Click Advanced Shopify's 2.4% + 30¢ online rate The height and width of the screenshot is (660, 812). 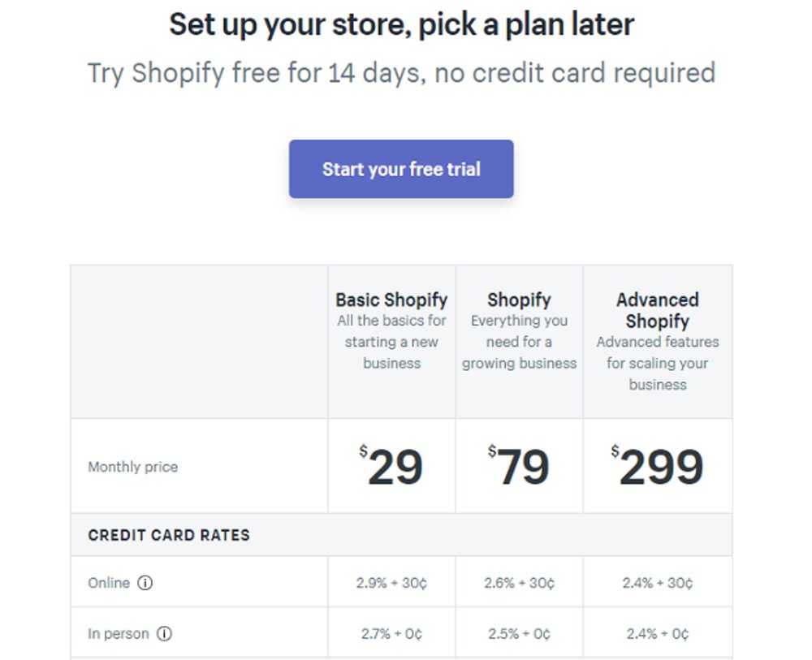pyautogui.click(x=658, y=583)
